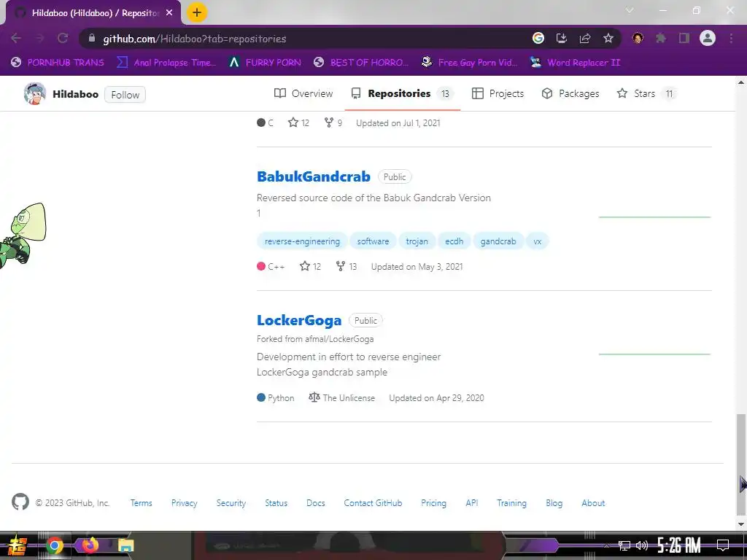Close the Hildaboo browser tab

coord(169,13)
